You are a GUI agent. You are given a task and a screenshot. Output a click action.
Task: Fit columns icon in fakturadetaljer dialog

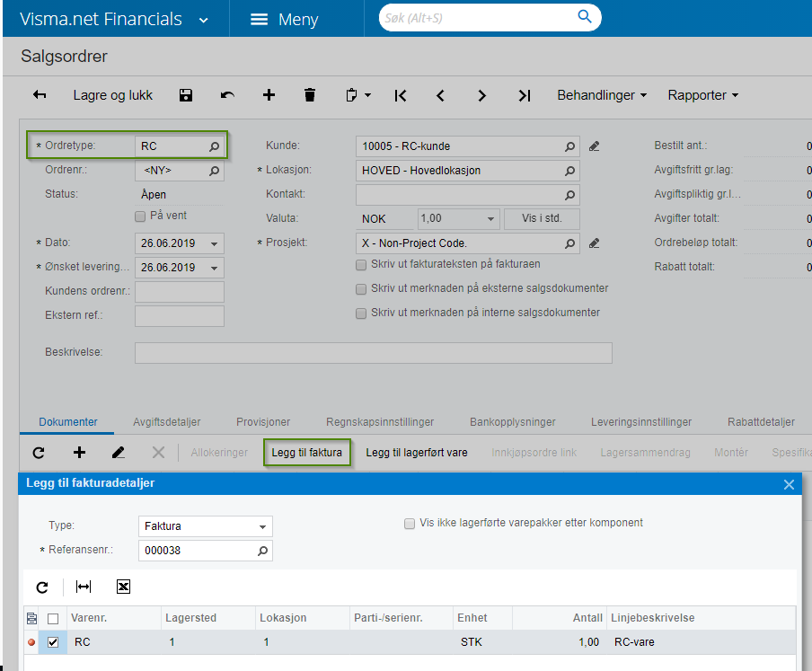[x=84, y=587]
